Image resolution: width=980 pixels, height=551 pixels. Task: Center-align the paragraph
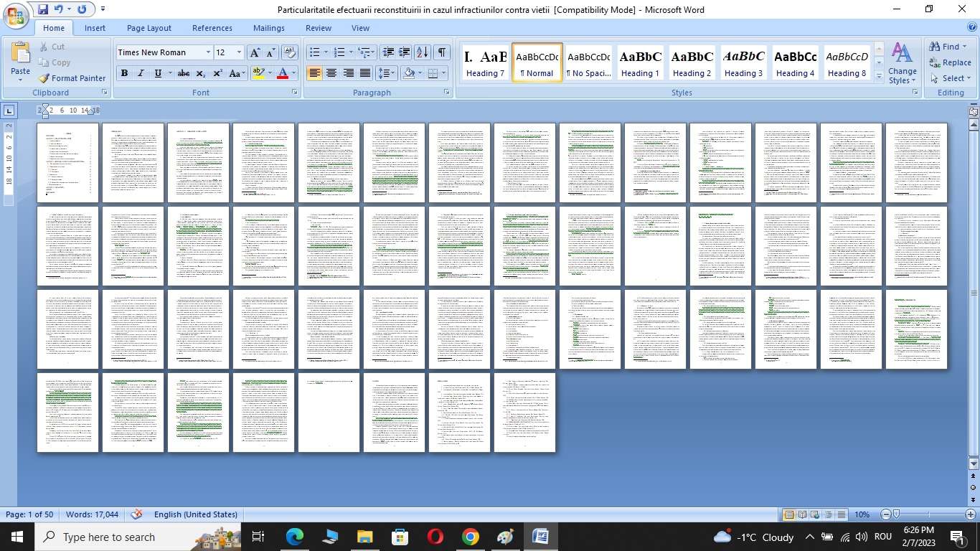point(331,73)
